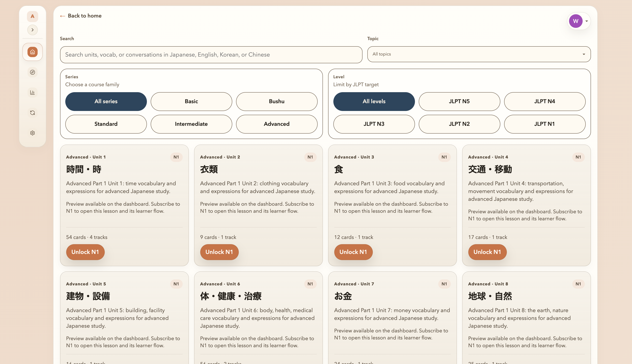Viewport: 632px width, 364px height.
Task: Click Unlock N1 on Unit 2 card
Action: [x=219, y=252]
